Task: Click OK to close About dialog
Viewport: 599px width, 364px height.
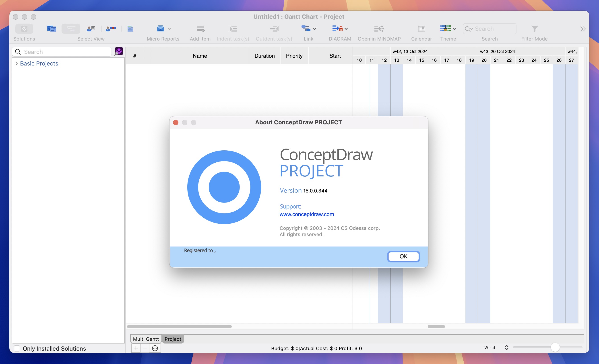Action: 403,256
